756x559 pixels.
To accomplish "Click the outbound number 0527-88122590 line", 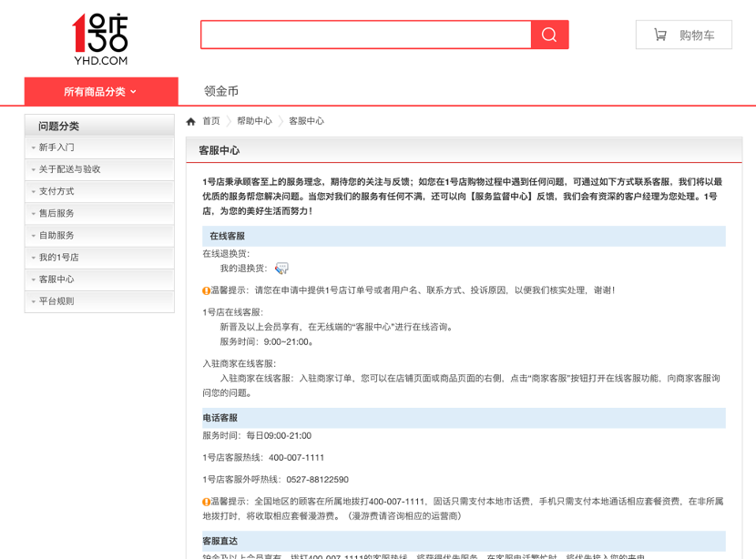I will [x=275, y=480].
